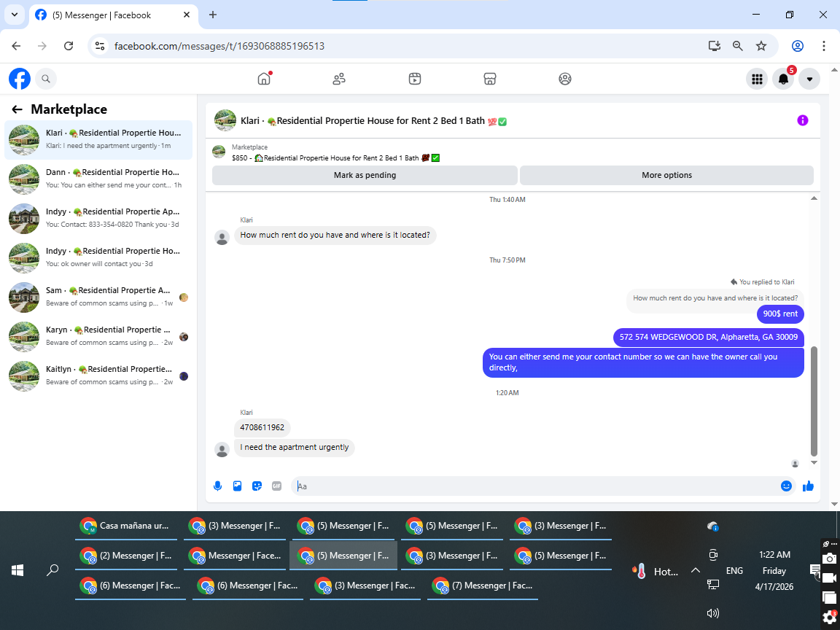Open Chrome profile icon
The image size is (840, 630).
(798, 46)
